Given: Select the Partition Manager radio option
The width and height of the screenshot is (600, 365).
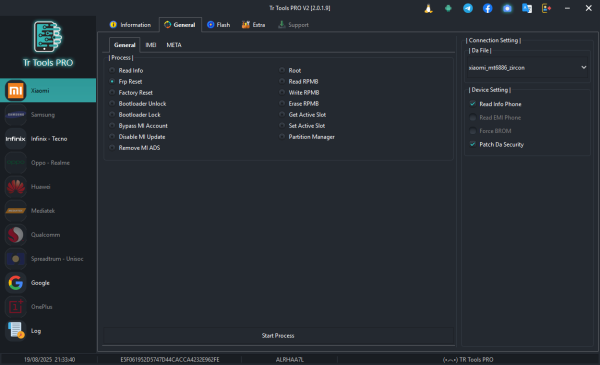Looking at the screenshot, I should (282, 137).
